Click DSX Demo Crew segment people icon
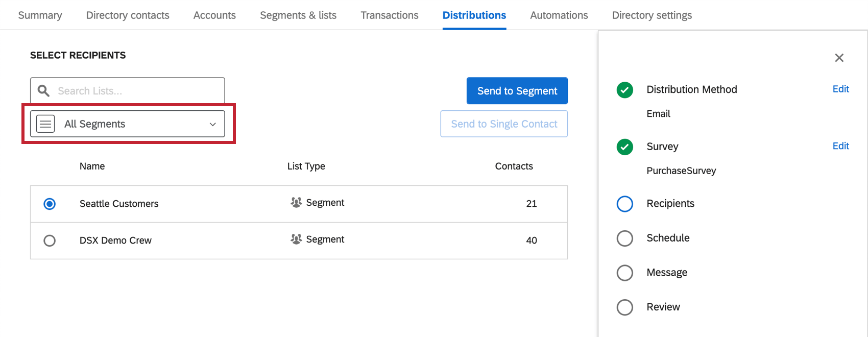Screen dimensions: 868x337 pos(296,239)
